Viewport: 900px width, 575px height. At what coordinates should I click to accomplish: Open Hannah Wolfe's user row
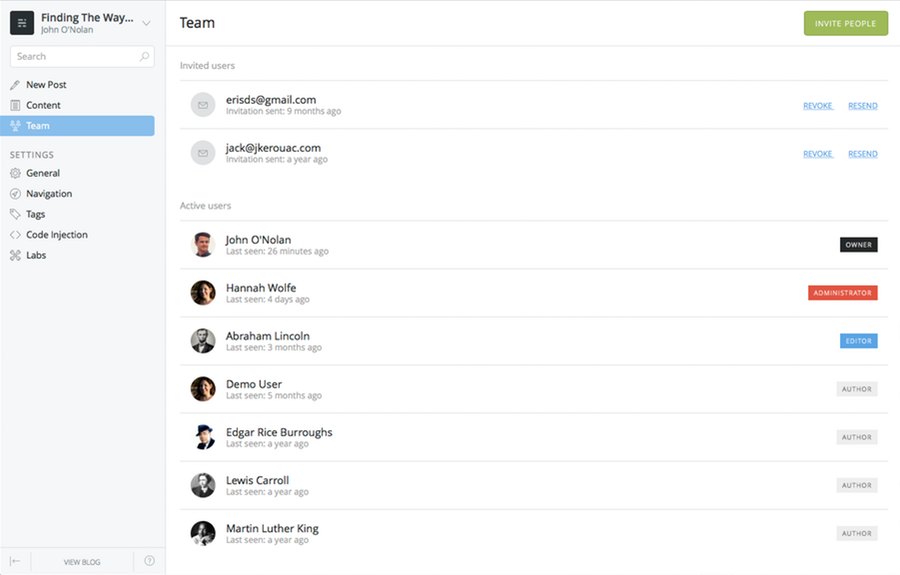pyautogui.click(x=534, y=293)
